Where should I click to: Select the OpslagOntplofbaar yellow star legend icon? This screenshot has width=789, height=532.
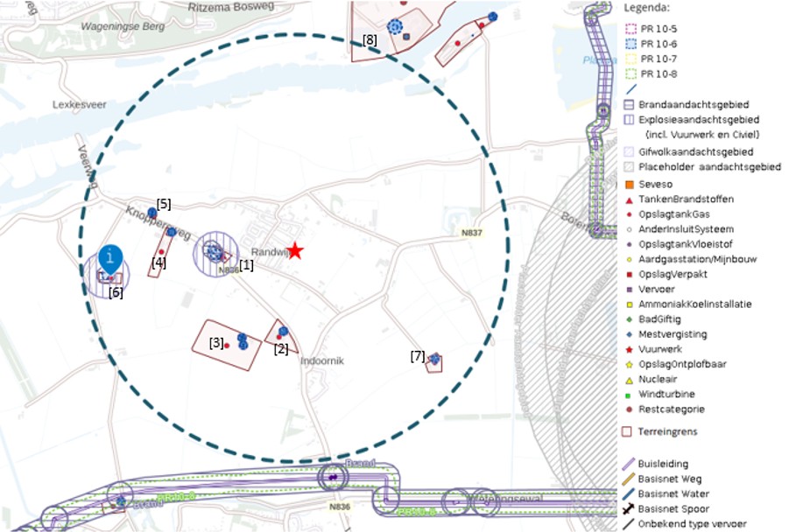point(629,365)
